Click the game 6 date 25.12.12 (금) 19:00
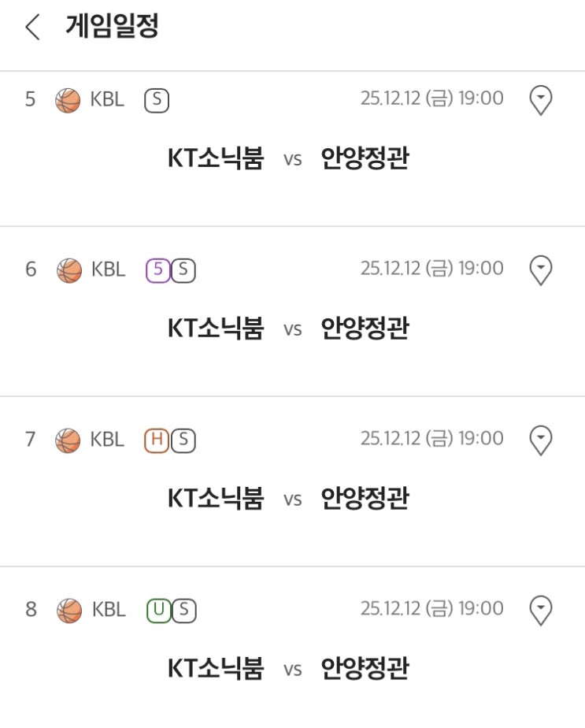The height and width of the screenshot is (728, 585). click(x=432, y=269)
